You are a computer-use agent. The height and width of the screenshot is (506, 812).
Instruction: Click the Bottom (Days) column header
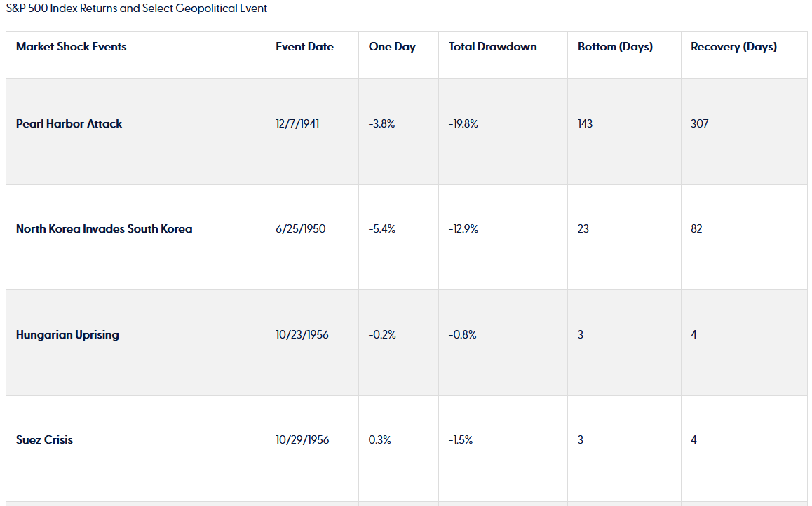[x=615, y=47]
